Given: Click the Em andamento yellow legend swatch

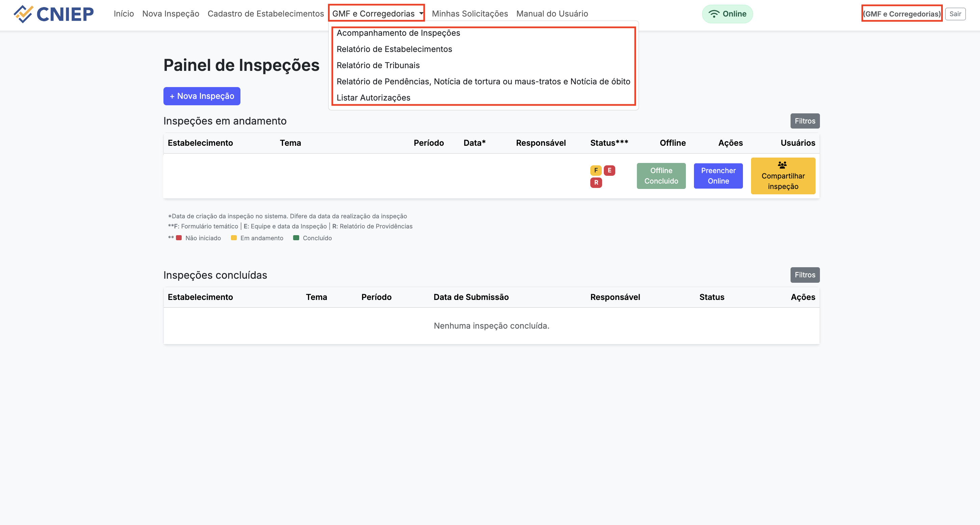Looking at the screenshot, I should click(234, 238).
